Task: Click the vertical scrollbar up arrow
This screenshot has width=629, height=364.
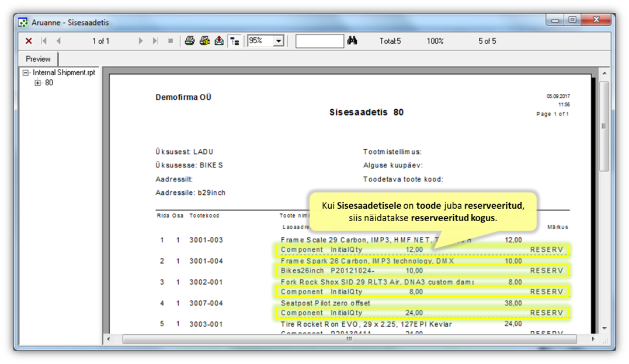Action: coord(604,73)
